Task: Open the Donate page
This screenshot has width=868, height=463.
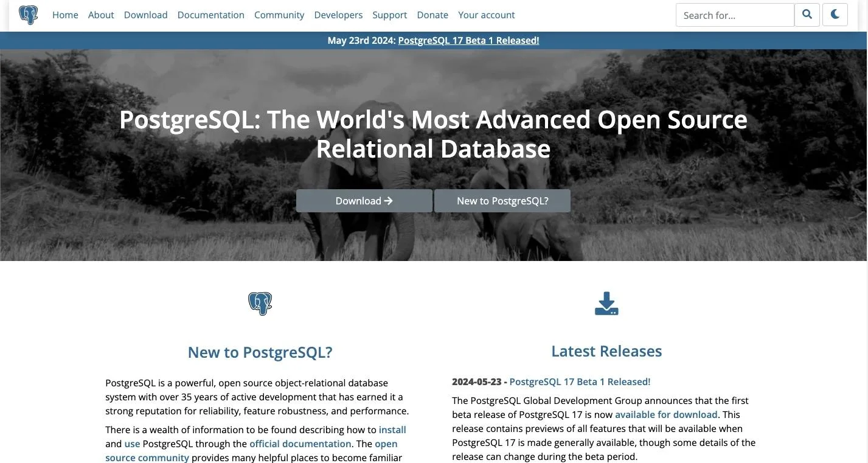Action: coord(432,15)
